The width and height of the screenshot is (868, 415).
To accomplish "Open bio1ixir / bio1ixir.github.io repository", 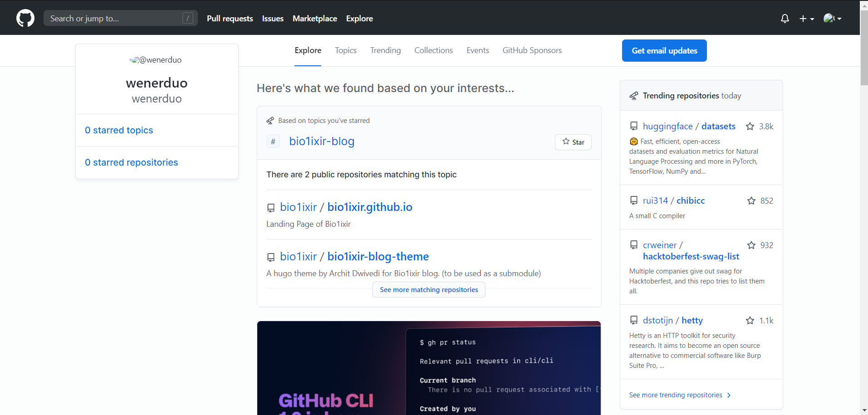I will pyautogui.click(x=346, y=207).
